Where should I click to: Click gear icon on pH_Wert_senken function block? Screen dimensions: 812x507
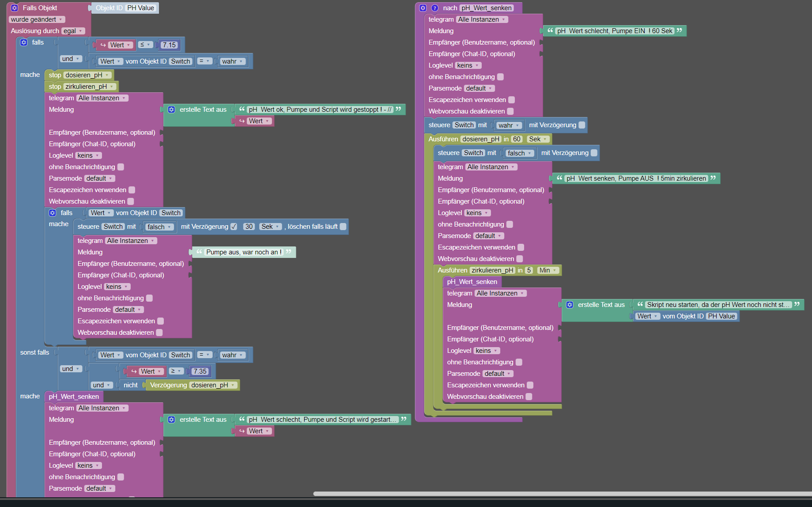tap(423, 8)
